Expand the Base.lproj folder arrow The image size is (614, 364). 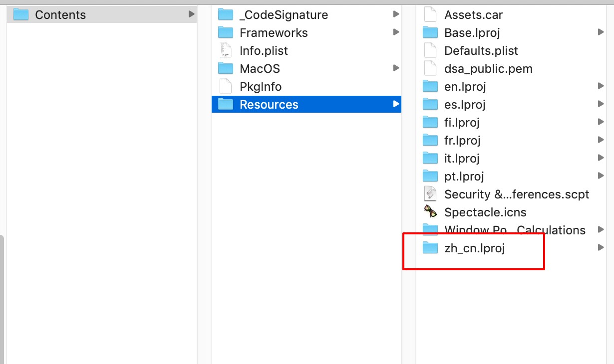601,32
